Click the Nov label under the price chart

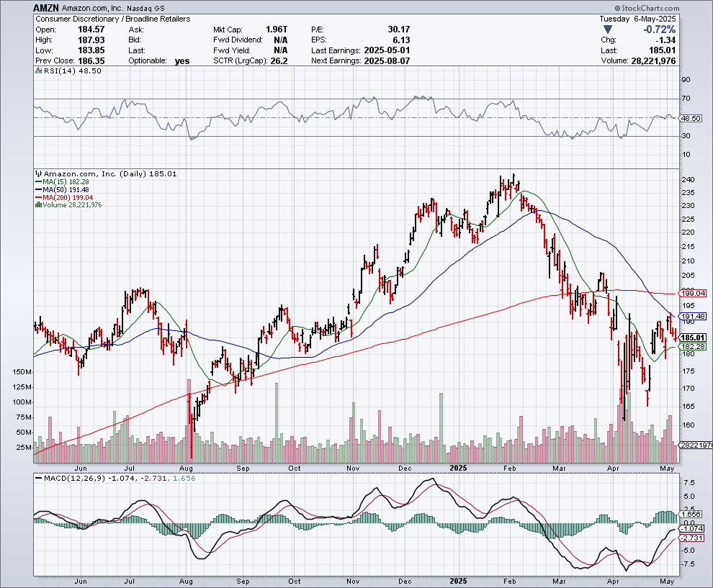(353, 468)
